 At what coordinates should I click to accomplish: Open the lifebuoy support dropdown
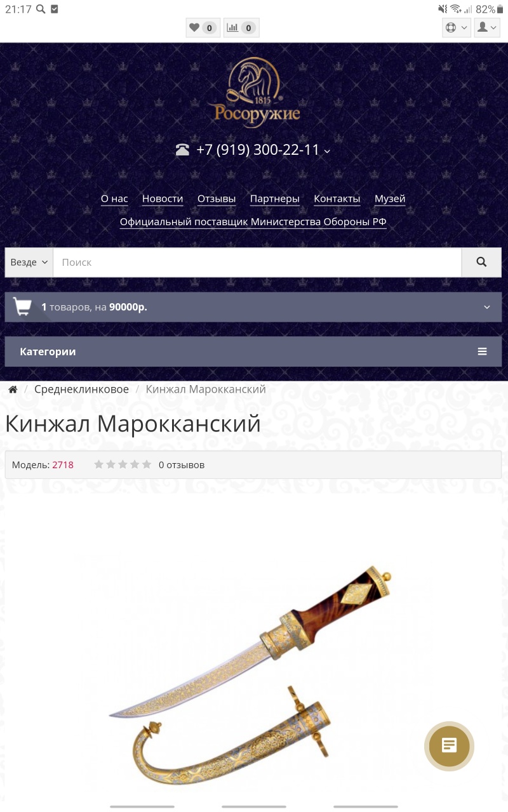click(457, 28)
